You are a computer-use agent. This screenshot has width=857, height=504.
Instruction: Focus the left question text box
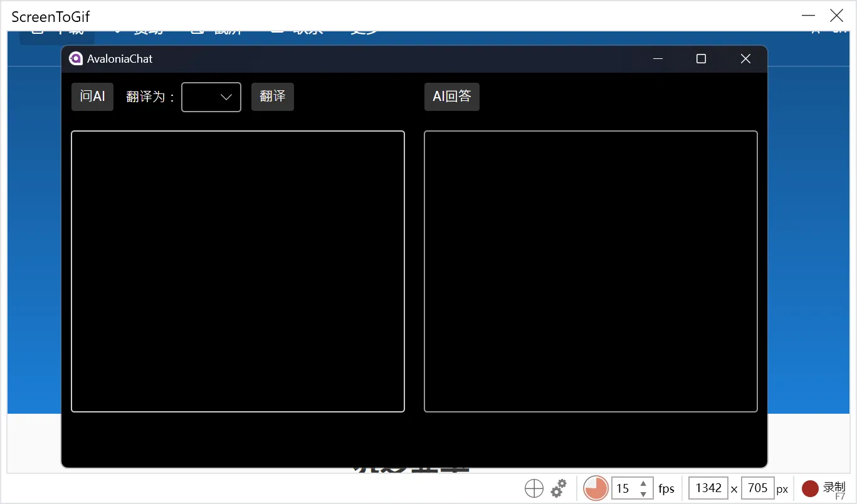point(238,271)
